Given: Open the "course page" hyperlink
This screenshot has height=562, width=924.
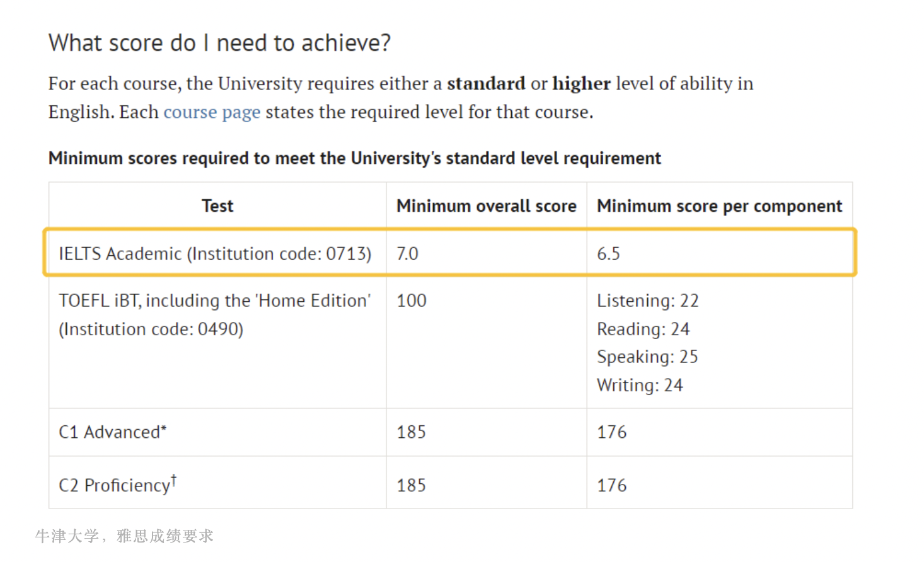Looking at the screenshot, I should point(212,112).
